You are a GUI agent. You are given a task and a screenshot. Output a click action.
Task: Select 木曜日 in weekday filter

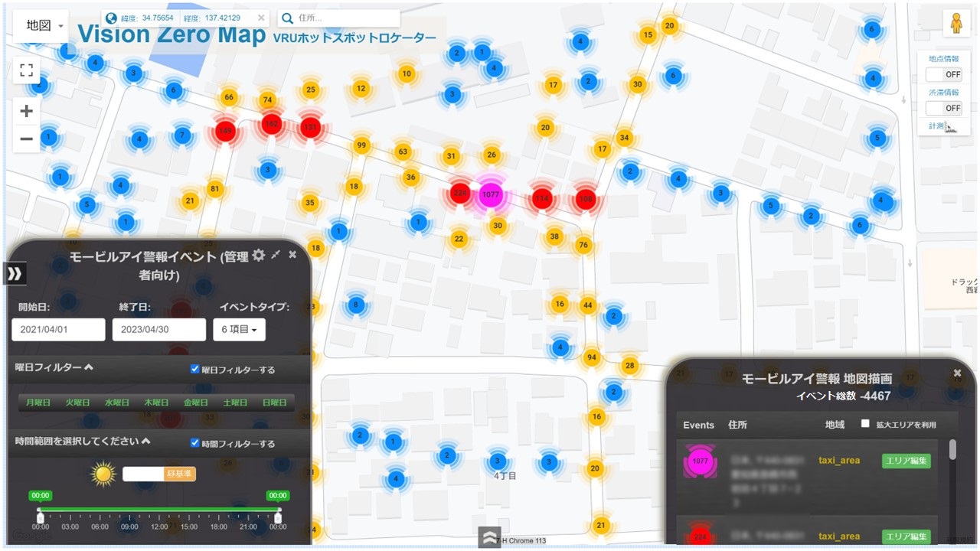tap(156, 403)
